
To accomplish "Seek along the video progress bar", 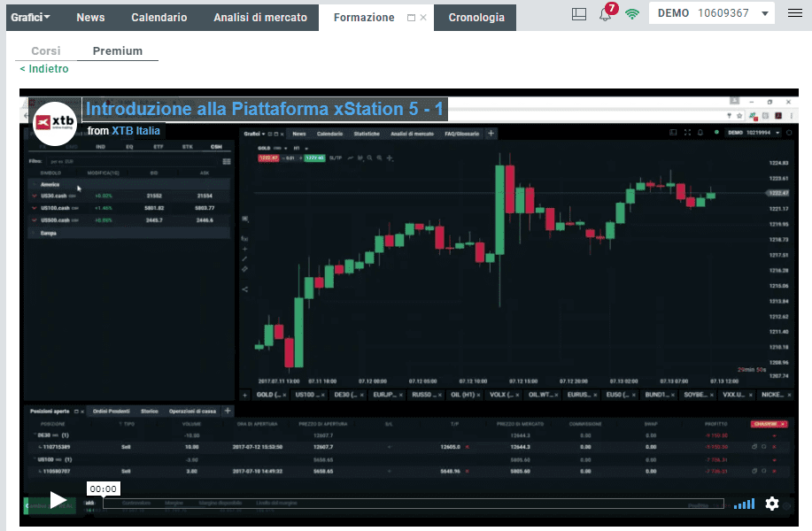I will [x=414, y=504].
